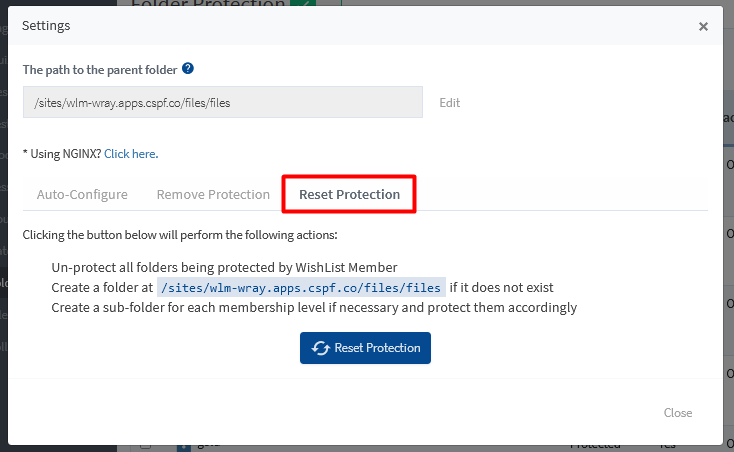Toggle the checkbox in the bottom folder row

click(146, 446)
